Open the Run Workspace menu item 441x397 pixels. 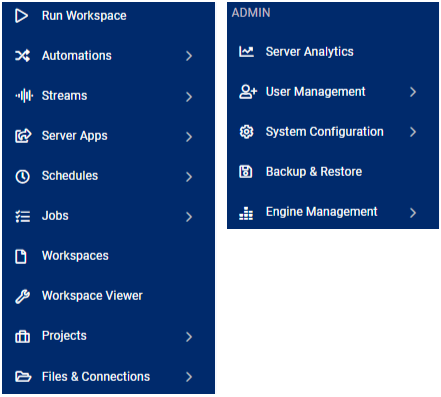[84, 16]
